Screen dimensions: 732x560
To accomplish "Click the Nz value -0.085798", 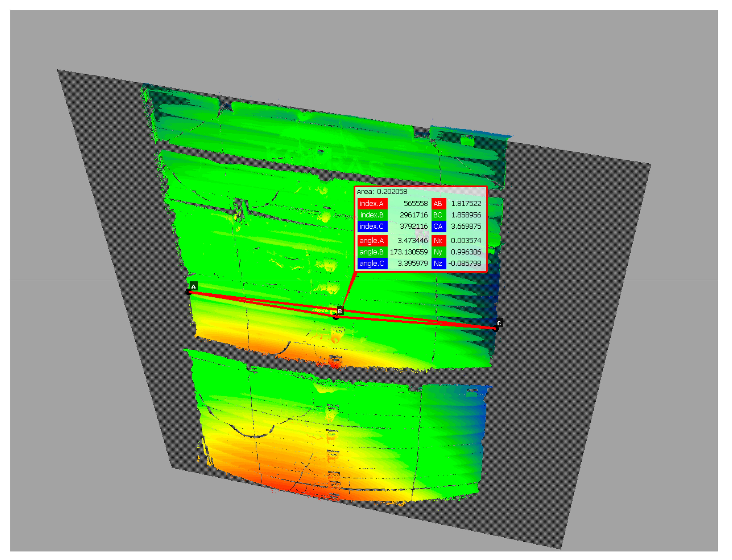I will [x=465, y=263].
